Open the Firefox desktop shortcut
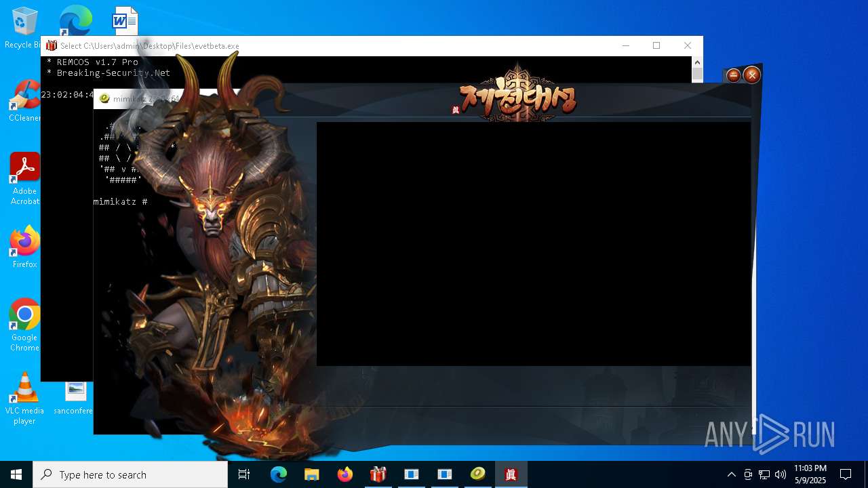 24,247
